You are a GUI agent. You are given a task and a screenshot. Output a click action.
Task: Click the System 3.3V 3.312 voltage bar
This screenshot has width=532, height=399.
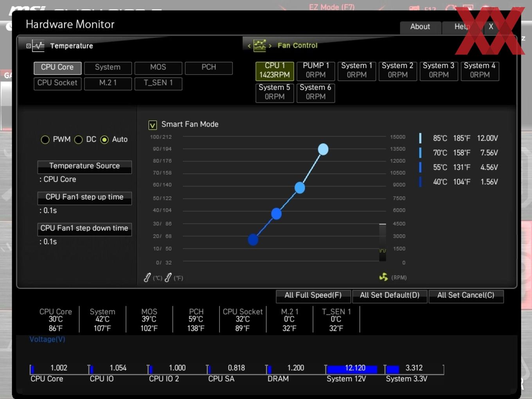(x=414, y=369)
